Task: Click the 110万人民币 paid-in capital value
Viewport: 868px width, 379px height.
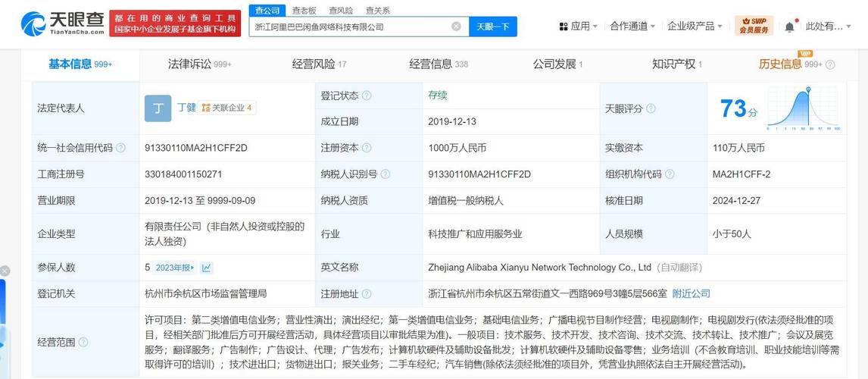Action: [x=739, y=148]
